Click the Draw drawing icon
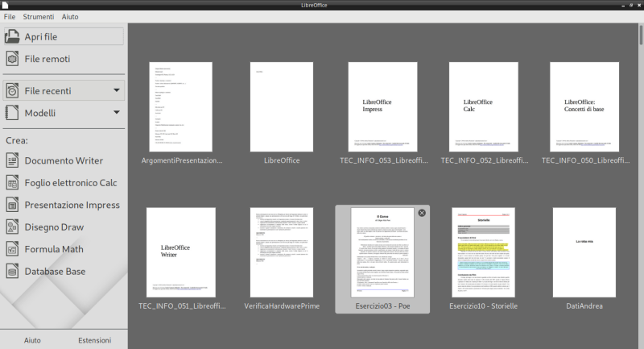Image resolution: width=644 pixels, height=349 pixels. [x=13, y=226]
